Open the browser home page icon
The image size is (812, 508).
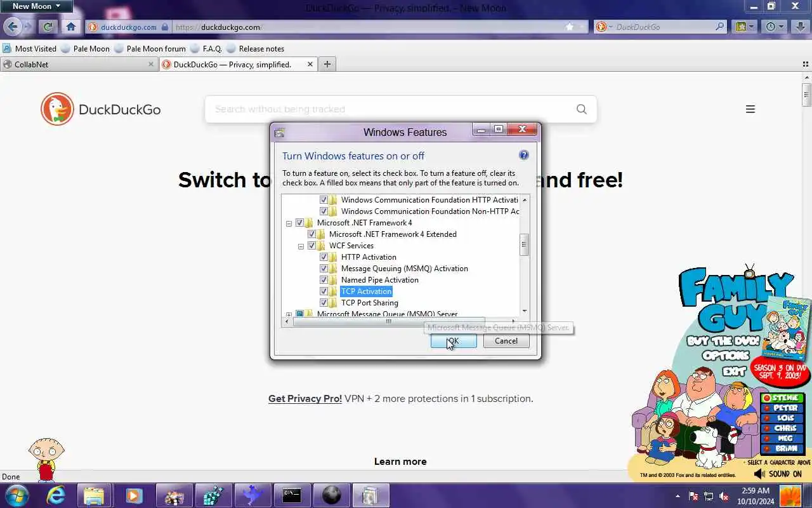point(71,27)
